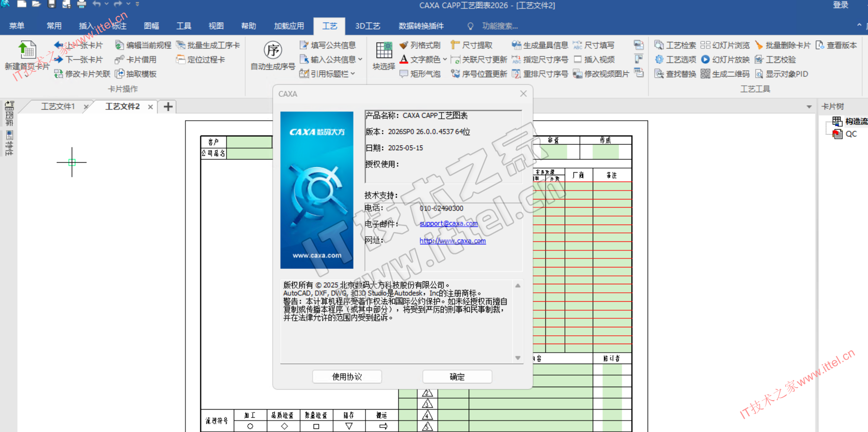Open the 引用标题栏 dropdown
Viewport: 868px width, 432px height.
pos(353,74)
